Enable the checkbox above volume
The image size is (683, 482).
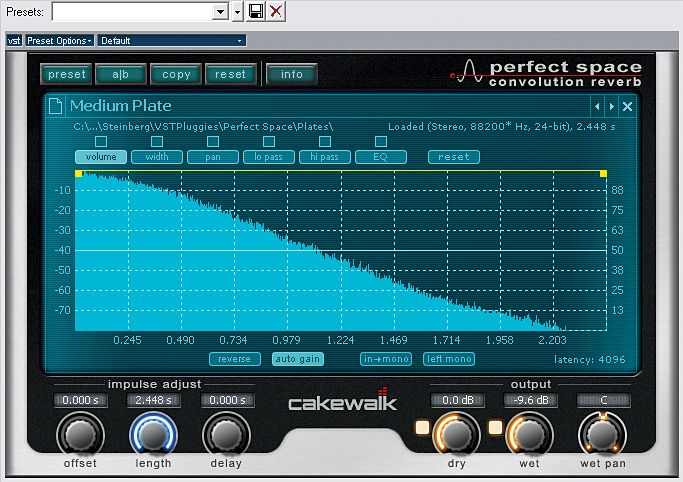(x=101, y=142)
